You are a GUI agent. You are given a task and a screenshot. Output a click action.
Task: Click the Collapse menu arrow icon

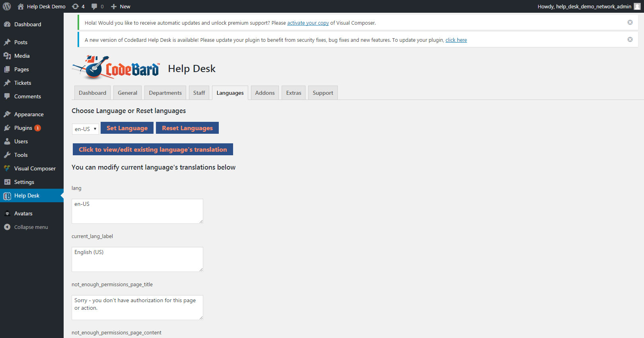7,227
